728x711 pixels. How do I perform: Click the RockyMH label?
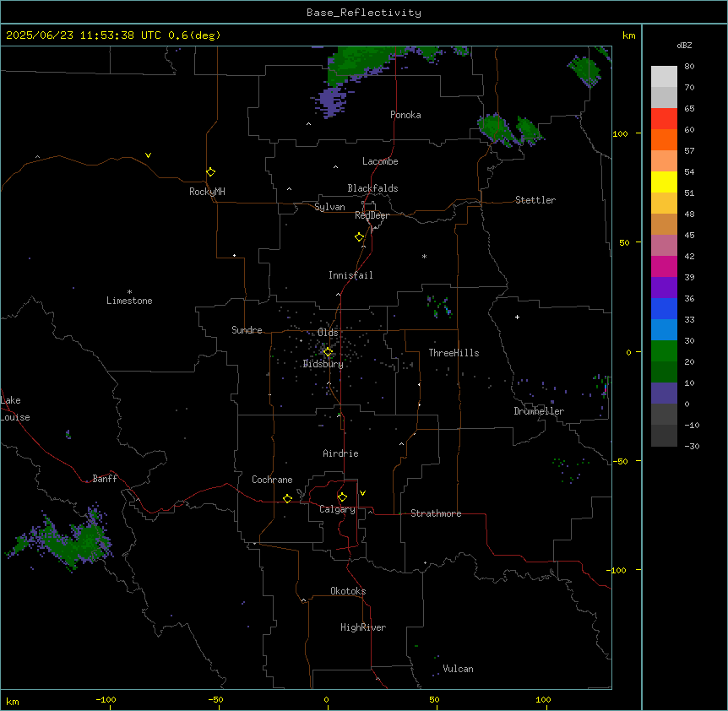coord(207,192)
